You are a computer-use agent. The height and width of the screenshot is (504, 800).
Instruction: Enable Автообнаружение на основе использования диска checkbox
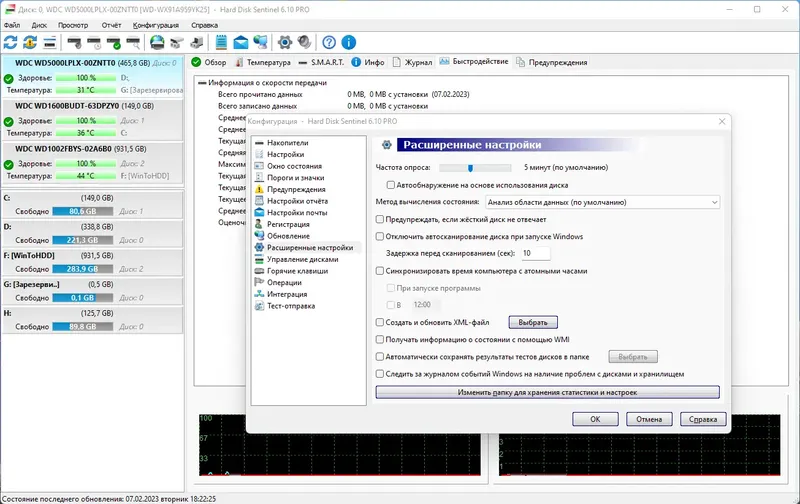click(391, 185)
